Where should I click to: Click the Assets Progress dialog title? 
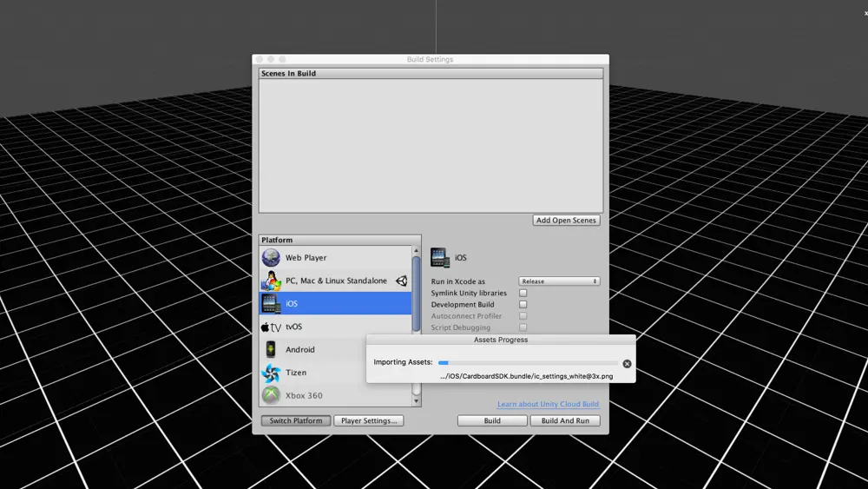coord(501,340)
